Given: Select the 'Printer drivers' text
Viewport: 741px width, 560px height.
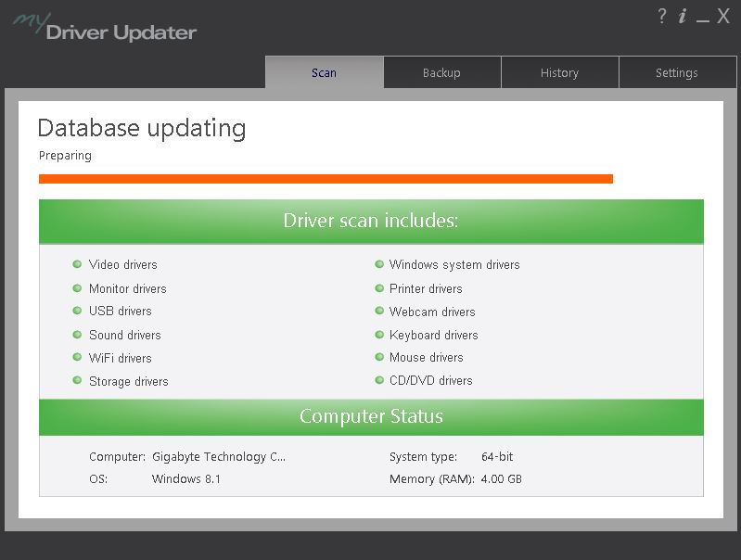Looking at the screenshot, I should point(426,288).
